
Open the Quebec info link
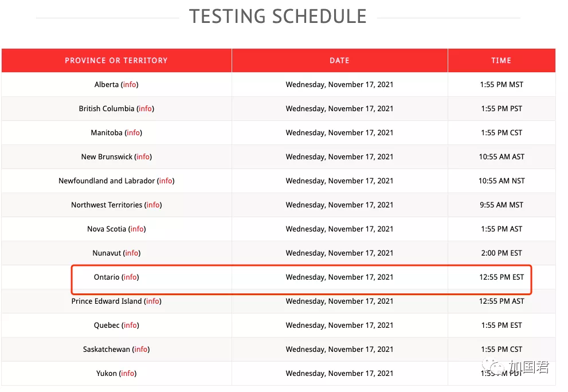click(x=130, y=326)
